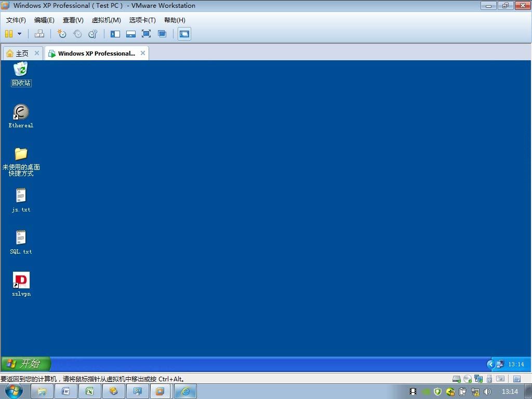Click XP tray network connection icon
Image resolution: width=532 pixels, height=399 pixels.
click(x=500, y=364)
